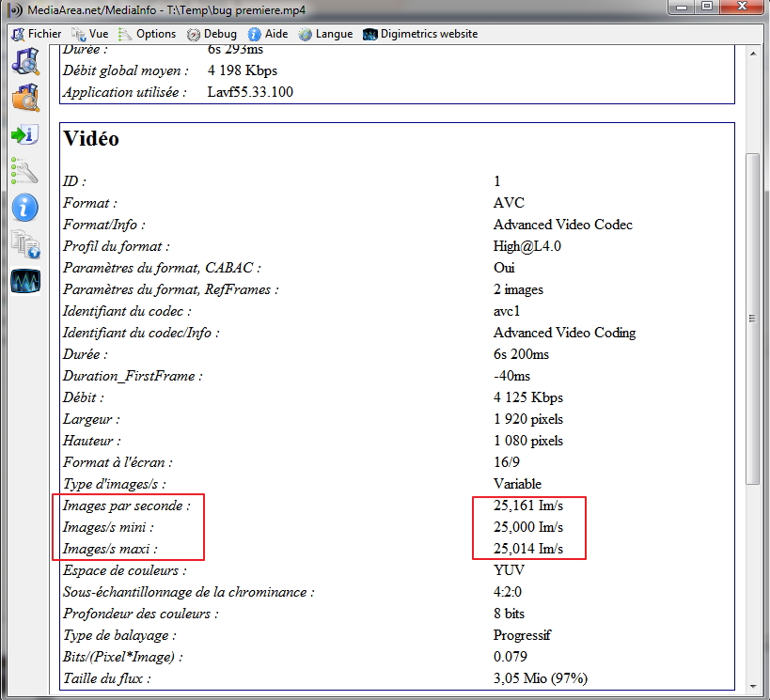Select the 'Advanced Video Coding' value
Viewport: 770px width, 700px height.
click(564, 333)
